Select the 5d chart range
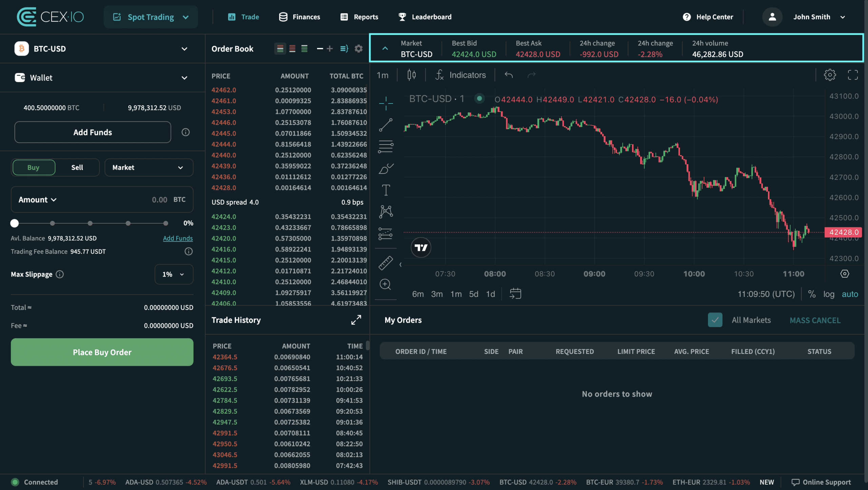The height and width of the screenshot is (490, 868). 473,294
